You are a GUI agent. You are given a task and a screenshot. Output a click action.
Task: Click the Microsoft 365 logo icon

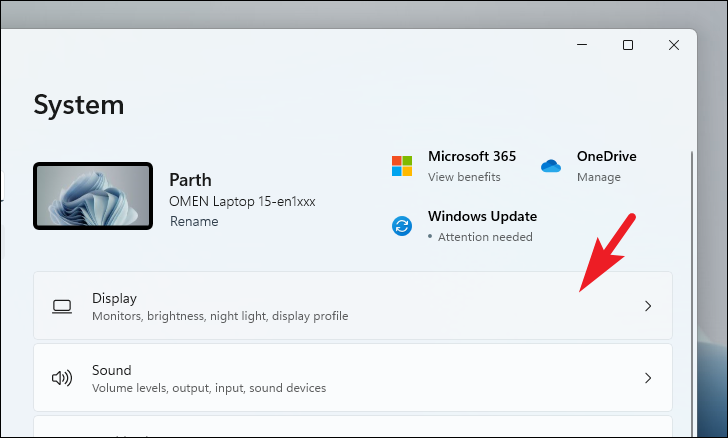pyautogui.click(x=402, y=166)
